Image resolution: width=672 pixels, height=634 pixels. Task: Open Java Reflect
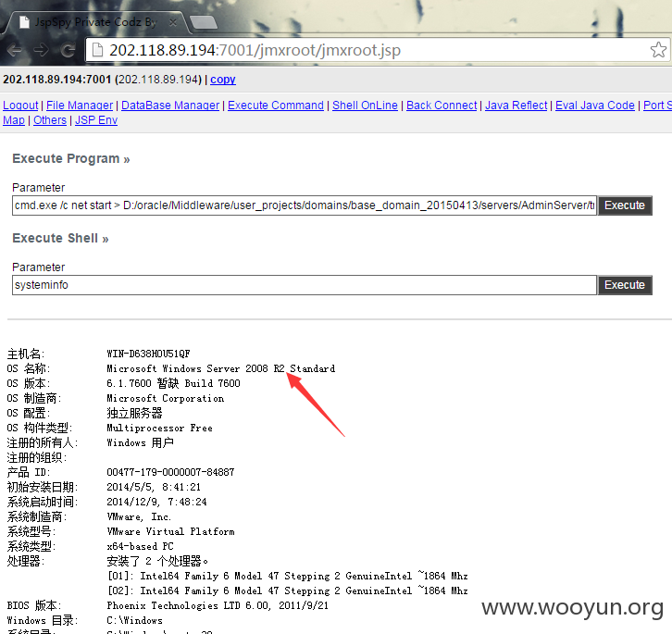click(516, 105)
